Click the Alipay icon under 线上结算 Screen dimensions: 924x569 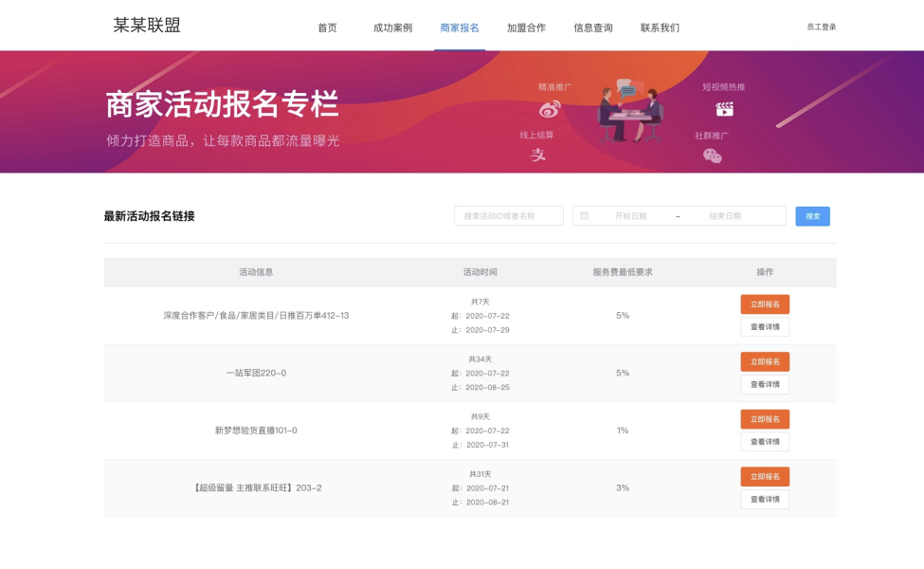click(x=538, y=155)
